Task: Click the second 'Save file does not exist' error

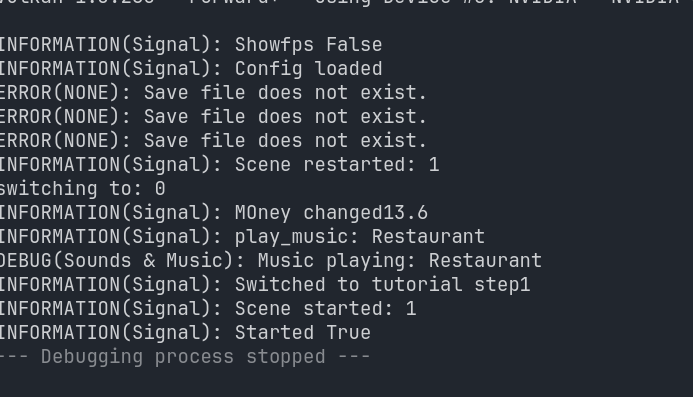Action: point(213,116)
